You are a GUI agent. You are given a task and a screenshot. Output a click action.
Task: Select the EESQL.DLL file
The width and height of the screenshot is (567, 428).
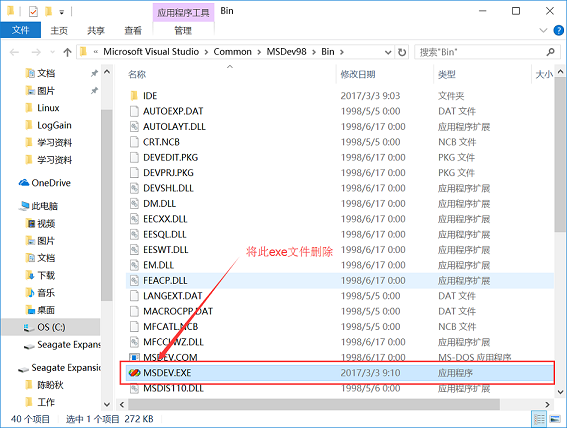coord(165,235)
